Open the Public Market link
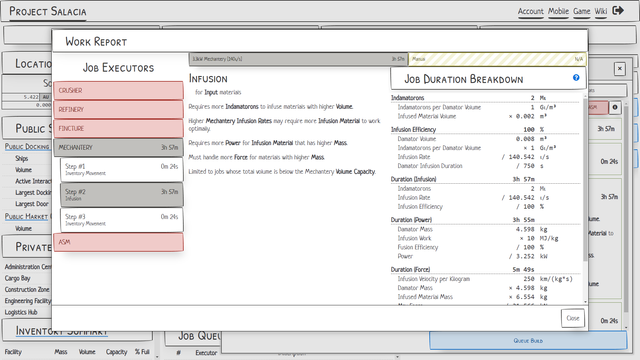This screenshot has width=640, height=360. click(27, 216)
